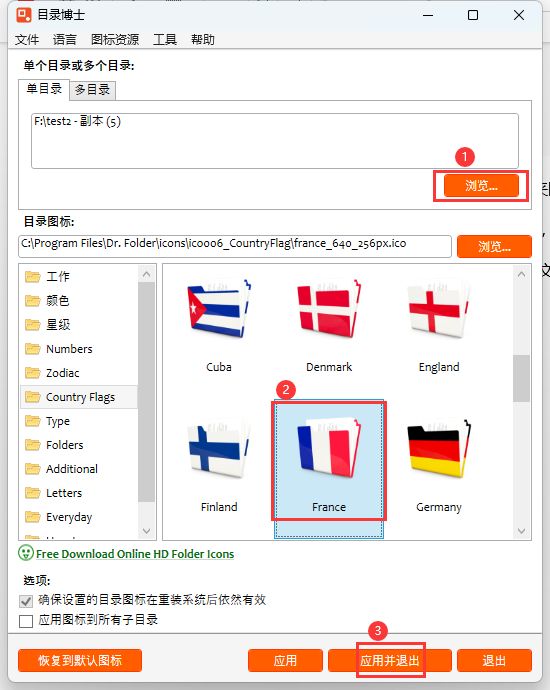This screenshot has width=550, height=690.
Task: Click the folder icon beside Type
Action: pyautogui.click(x=33, y=421)
